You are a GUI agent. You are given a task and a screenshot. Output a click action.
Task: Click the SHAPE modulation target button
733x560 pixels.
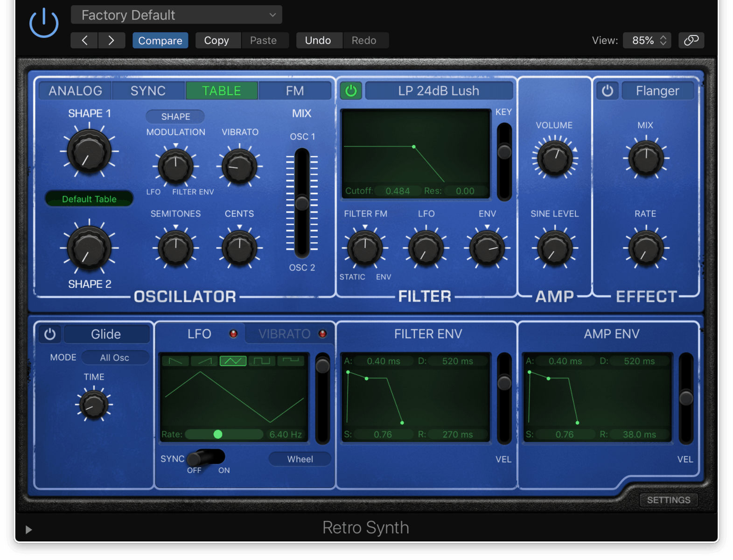pyautogui.click(x=175, y=116)
